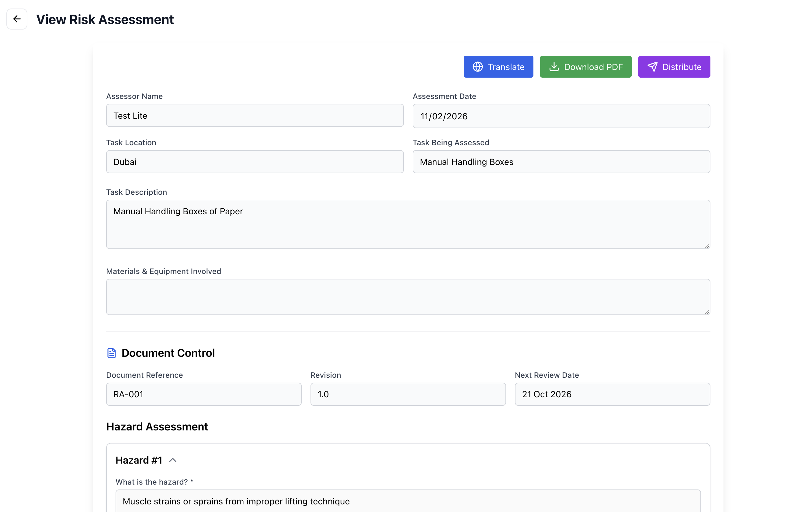Click the Hazard #1 heading
The height and width of the screenshot is (512, 812).
[x=139, y=460]
